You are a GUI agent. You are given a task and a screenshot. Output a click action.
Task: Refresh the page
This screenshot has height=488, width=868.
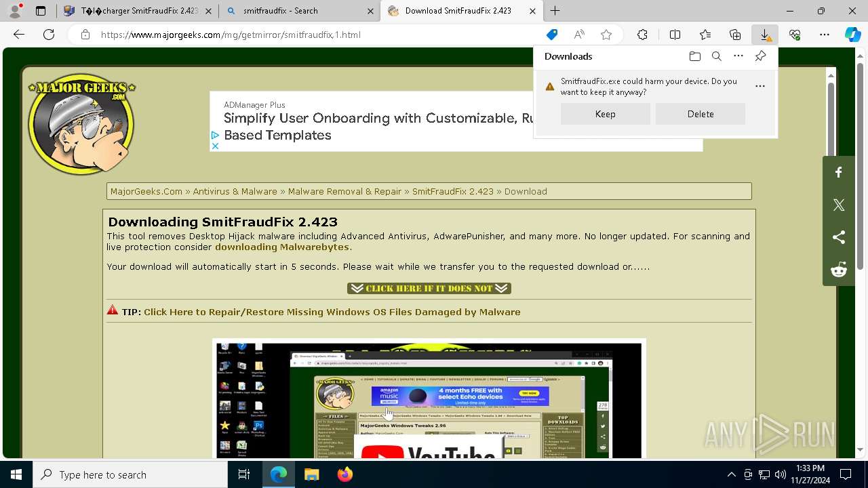click(x=49, y=35)
